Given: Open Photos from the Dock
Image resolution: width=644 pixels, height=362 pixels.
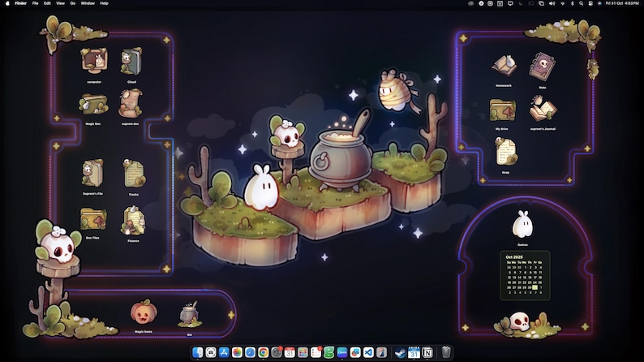Looking at the screenshot, I should pyautogui.click(x=237, y=352).
